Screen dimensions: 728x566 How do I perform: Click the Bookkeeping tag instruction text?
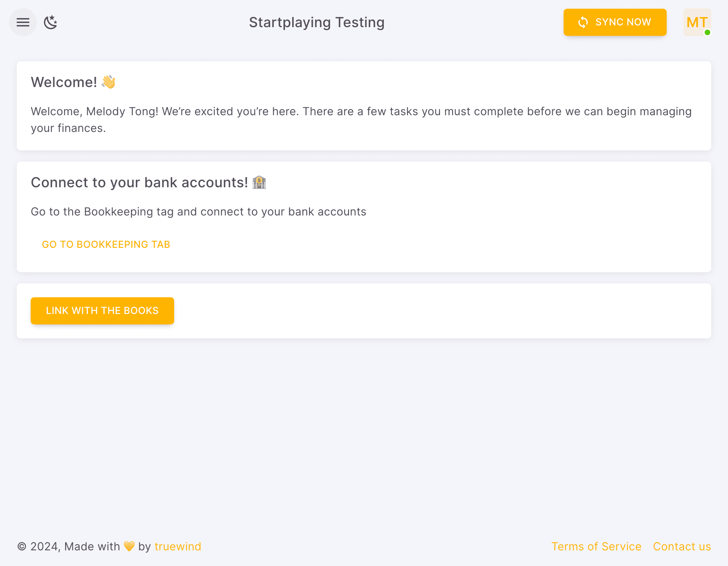(198, 212)
